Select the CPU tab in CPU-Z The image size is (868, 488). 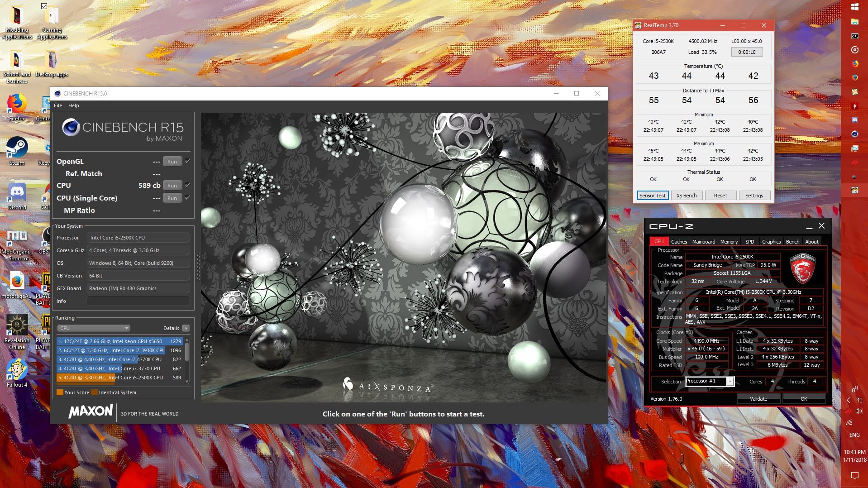pyautogui.click(x=659, y=242)
